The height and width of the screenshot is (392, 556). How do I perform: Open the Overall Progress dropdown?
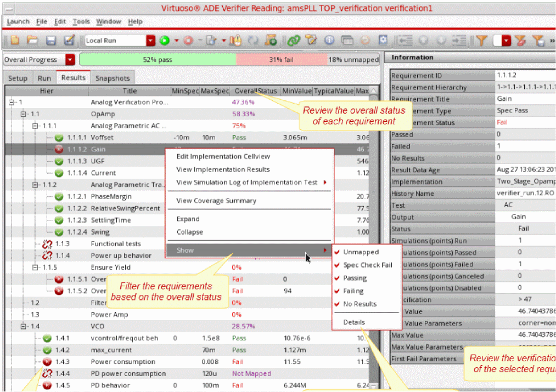tap(70, 60)
